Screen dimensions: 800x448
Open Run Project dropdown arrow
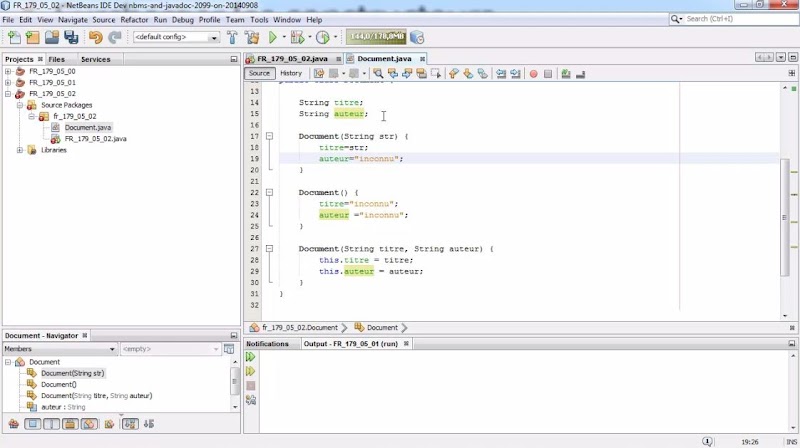point(284,37)
